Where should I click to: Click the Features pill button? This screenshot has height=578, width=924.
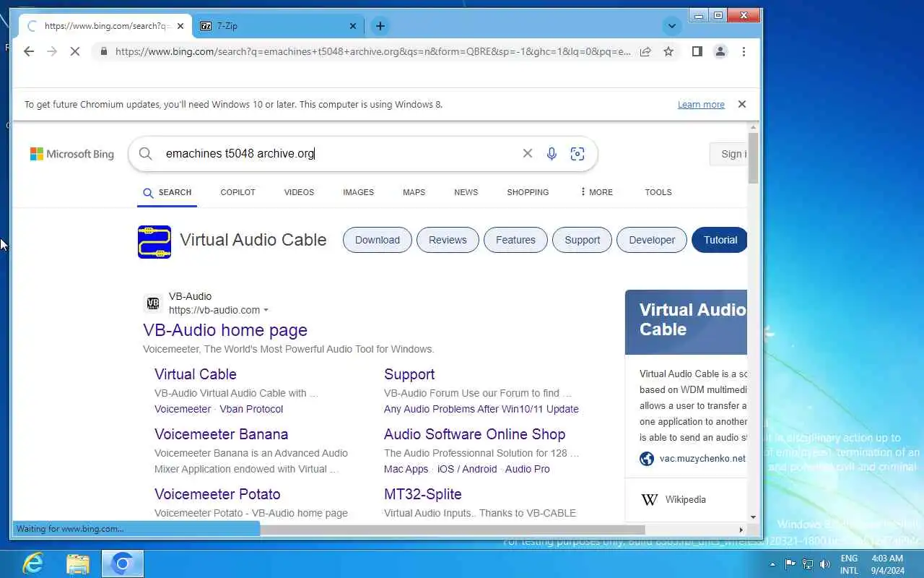click(515, 240)
